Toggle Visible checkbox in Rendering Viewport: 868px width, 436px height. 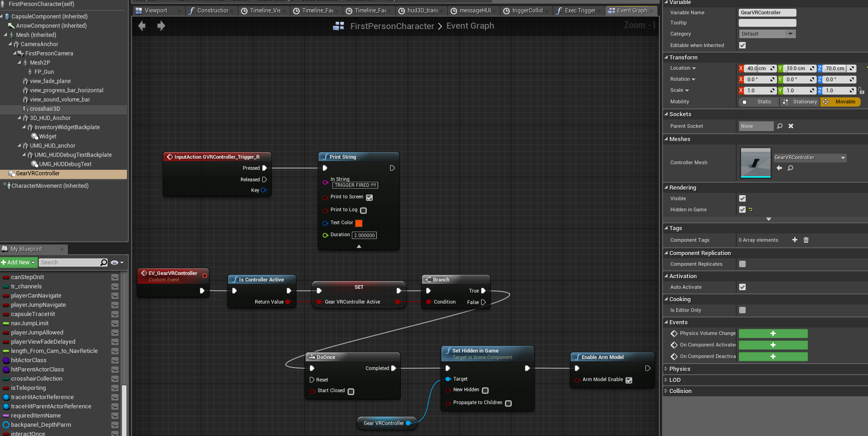click(742, 198)
